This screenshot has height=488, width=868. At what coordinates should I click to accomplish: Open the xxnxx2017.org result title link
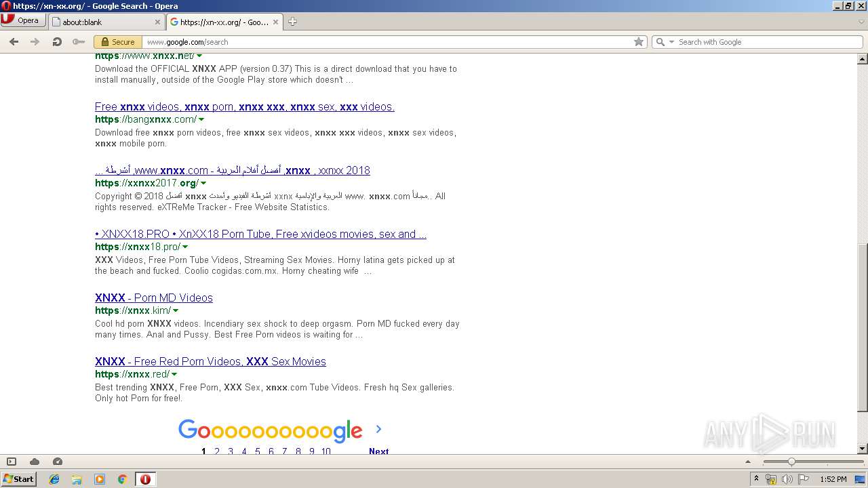pos(233,171)
